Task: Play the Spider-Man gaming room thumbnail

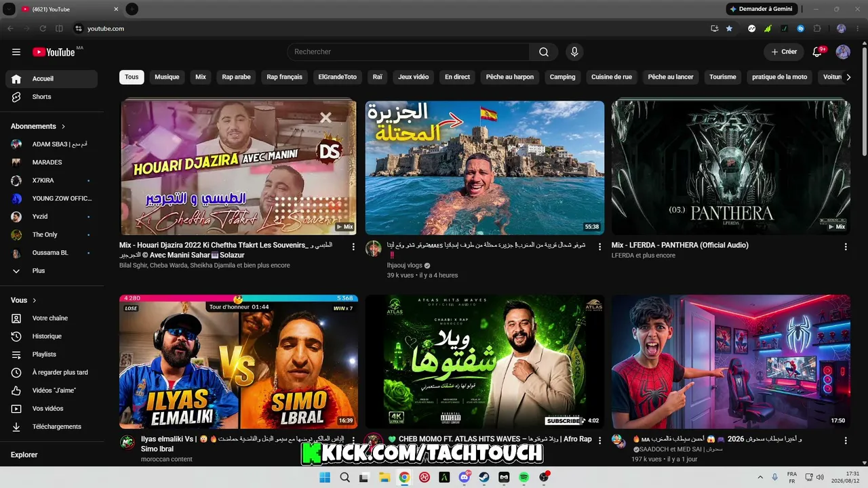Action: click(x=731, y=361)
